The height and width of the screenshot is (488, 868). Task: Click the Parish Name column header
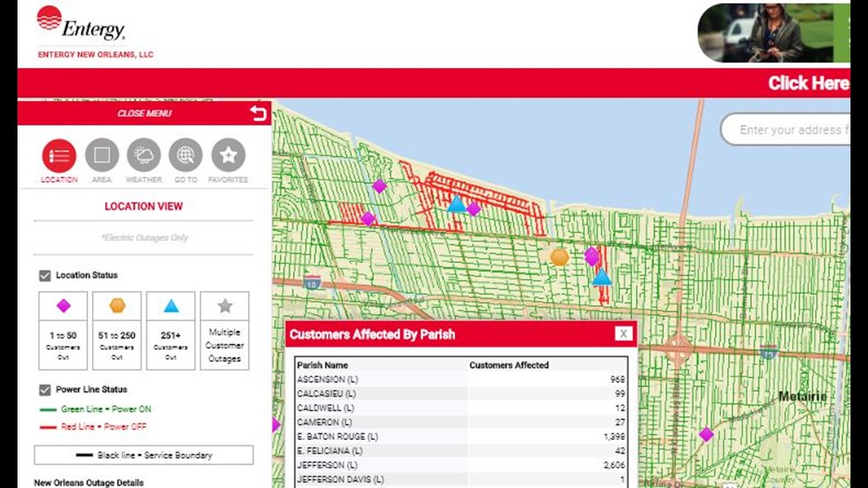[x=322, y=365]
